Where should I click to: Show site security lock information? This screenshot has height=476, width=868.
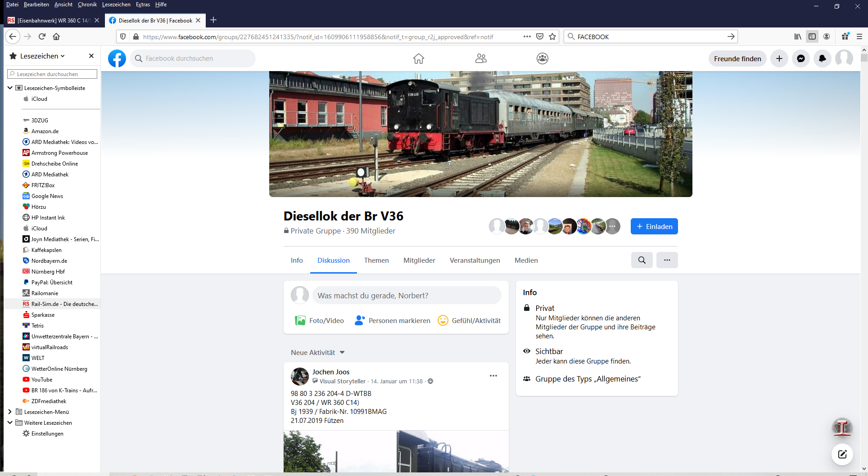[136, 36]
